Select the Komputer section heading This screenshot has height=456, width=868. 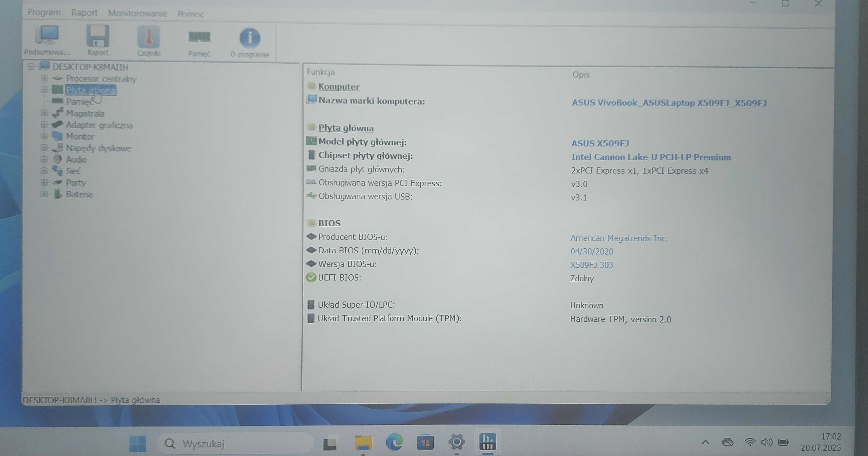(339, 87)
